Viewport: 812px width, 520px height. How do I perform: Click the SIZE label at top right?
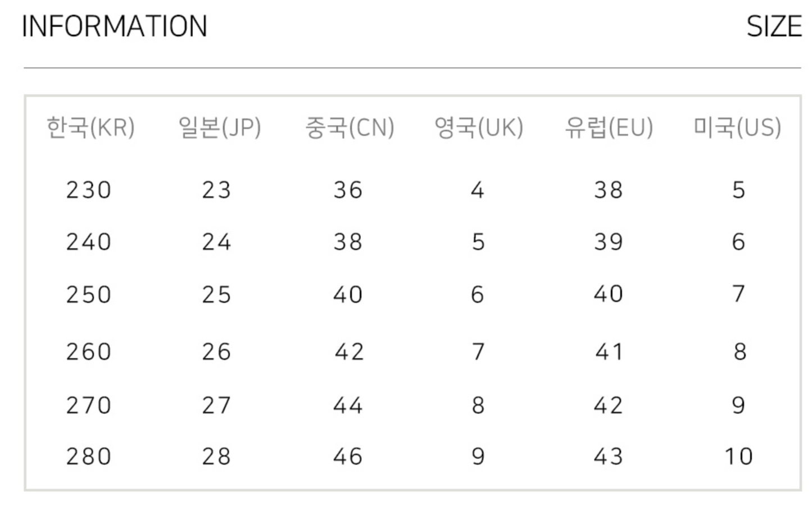click(x=773, y=26)
